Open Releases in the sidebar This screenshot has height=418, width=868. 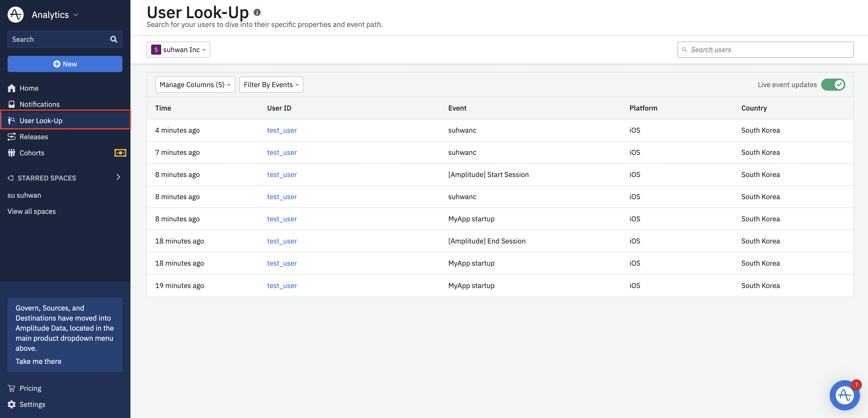(34, 137)
